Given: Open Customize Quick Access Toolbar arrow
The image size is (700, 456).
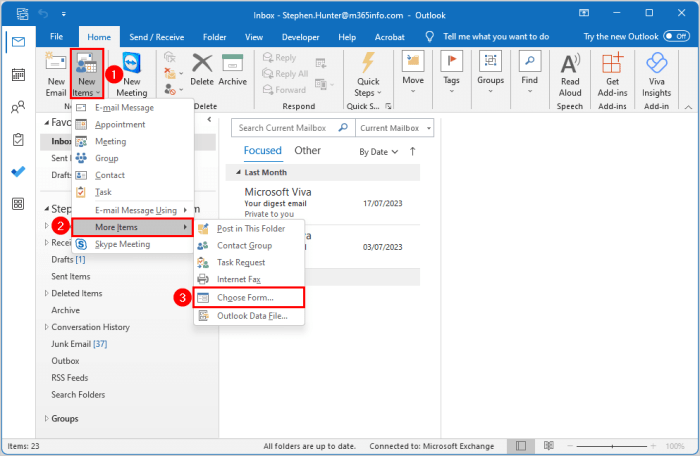Looking at the screenshot, I should pos(63,14).
